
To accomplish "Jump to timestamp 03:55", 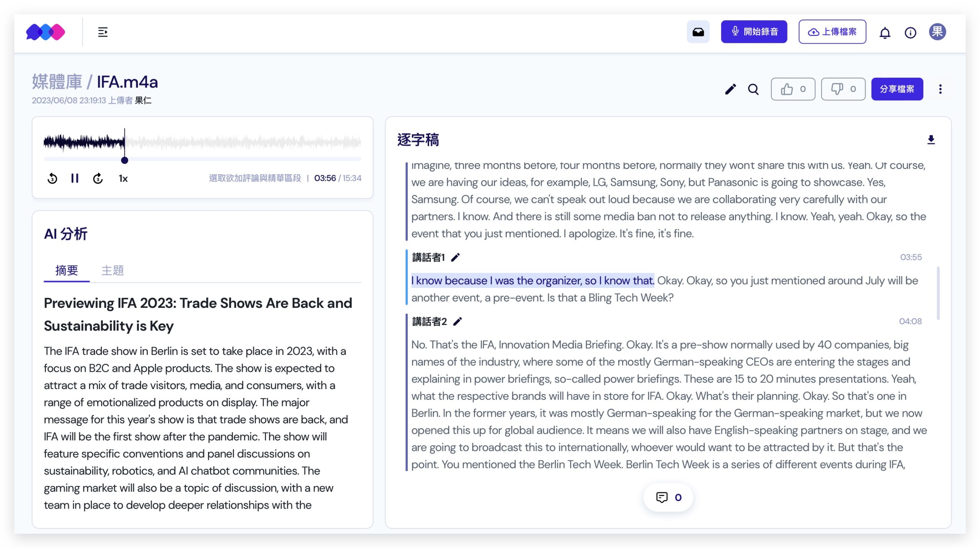I will [911, 257].
